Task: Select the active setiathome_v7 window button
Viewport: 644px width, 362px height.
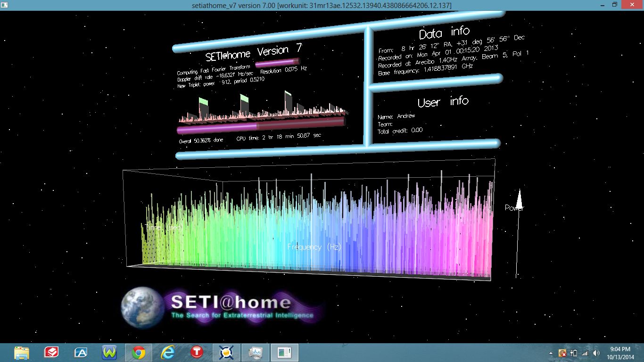Action: pos(284,352)
